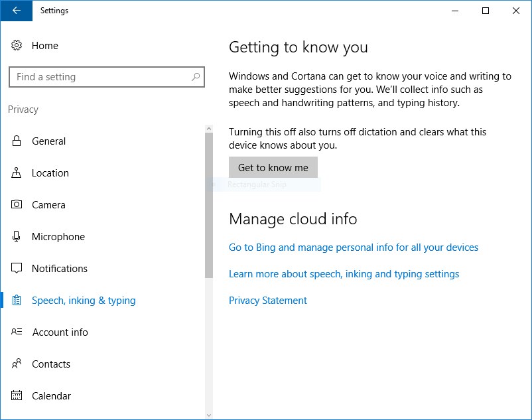Click the sidebar scrollbar thumb
Viewport: 532px width, 420px height.
(209, 206)
